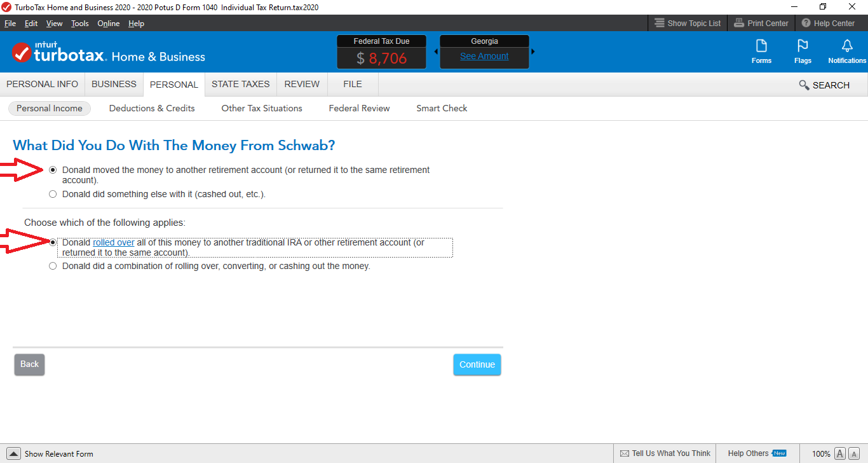
Task: Open the Print Center
Action: click(761, 24)
